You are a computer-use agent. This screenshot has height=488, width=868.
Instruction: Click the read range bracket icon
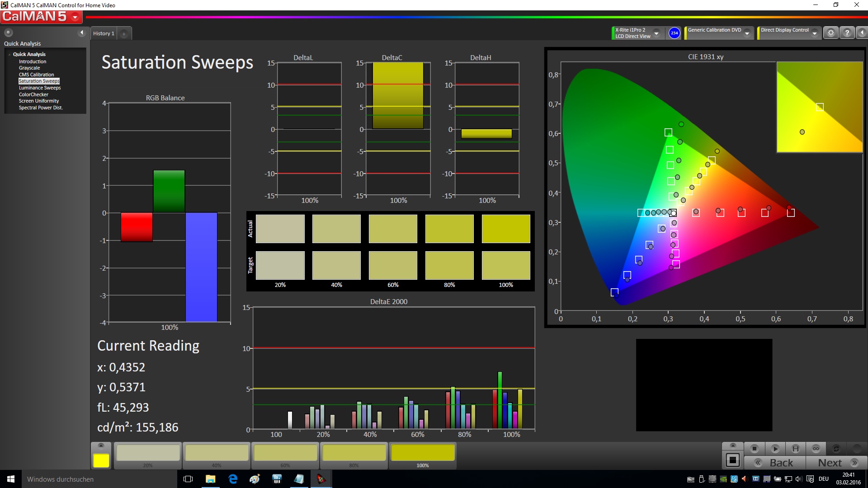(x=796, y=449)
